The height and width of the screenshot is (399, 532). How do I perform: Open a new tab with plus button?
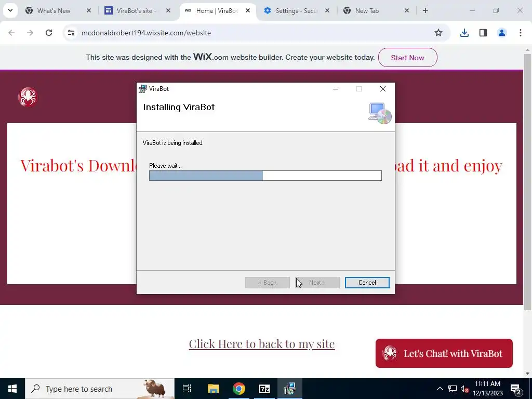click(x=425, y=10)
